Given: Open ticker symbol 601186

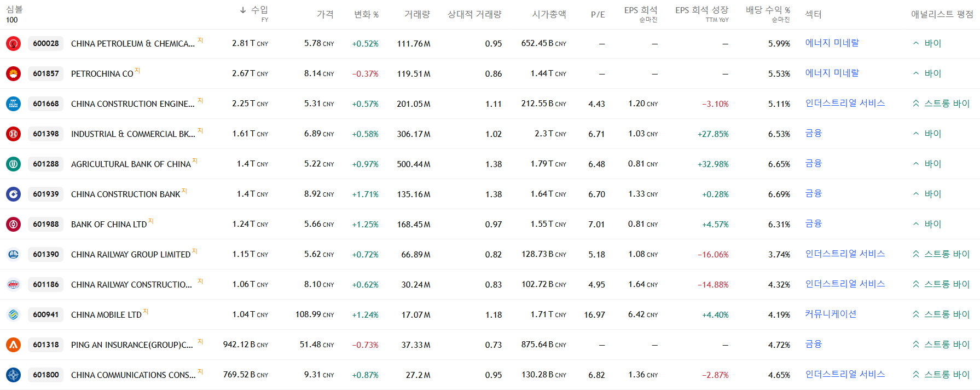Looking at the screenshot, I should click(46, 284).
